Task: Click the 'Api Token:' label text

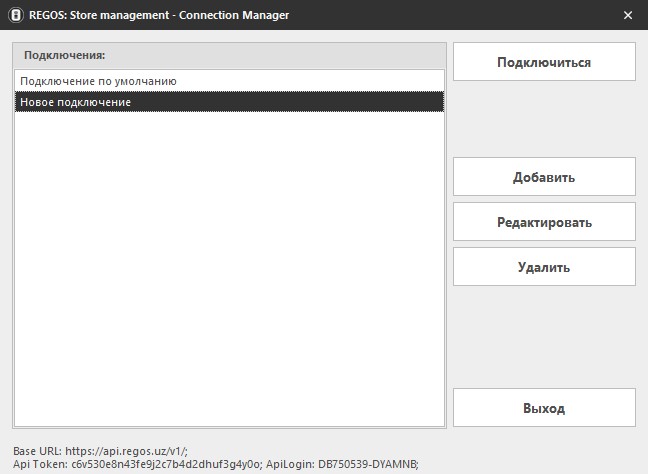Action: [40, 464]
